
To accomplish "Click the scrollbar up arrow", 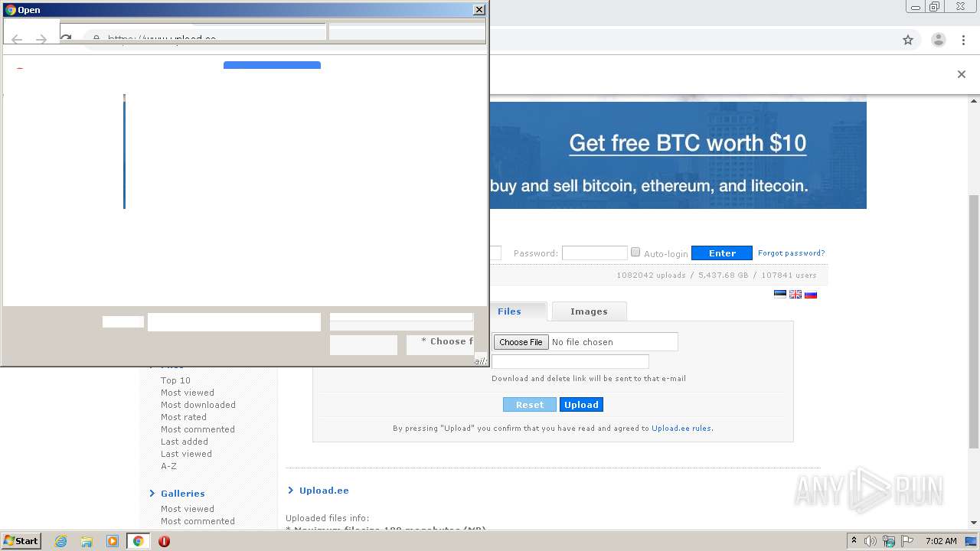I will (x=974, y=101).
